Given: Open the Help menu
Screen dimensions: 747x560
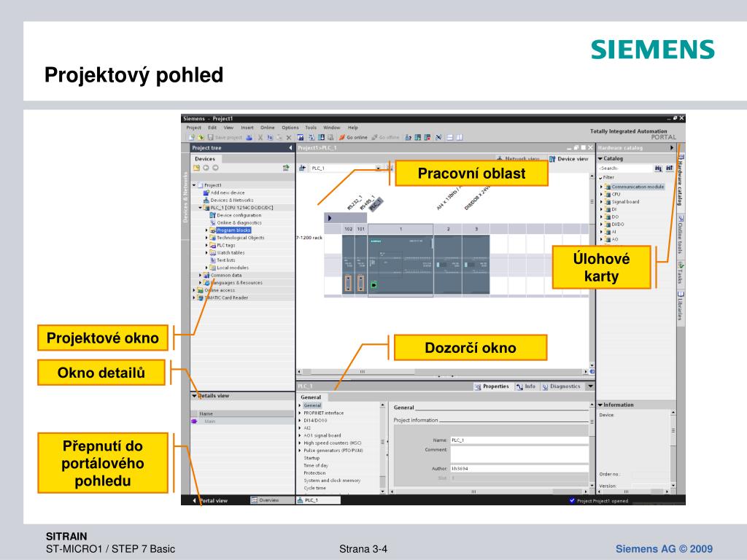Looking at the screenshot, I should tap(352, 128).
